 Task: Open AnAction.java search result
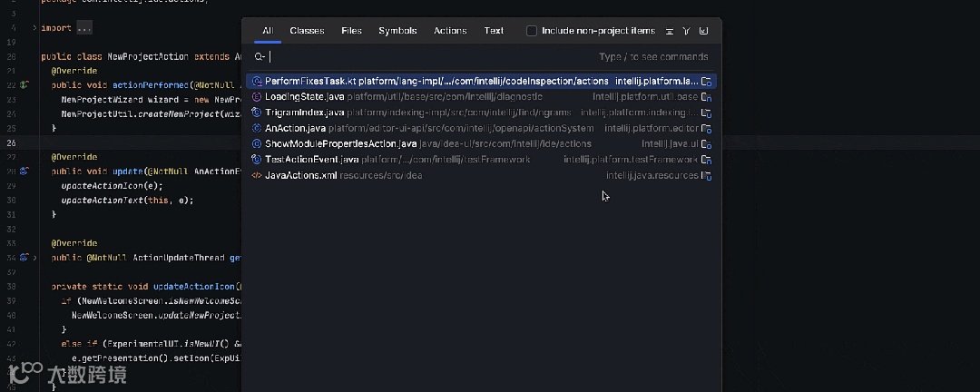pyautogui.click(x=481, y=128)
